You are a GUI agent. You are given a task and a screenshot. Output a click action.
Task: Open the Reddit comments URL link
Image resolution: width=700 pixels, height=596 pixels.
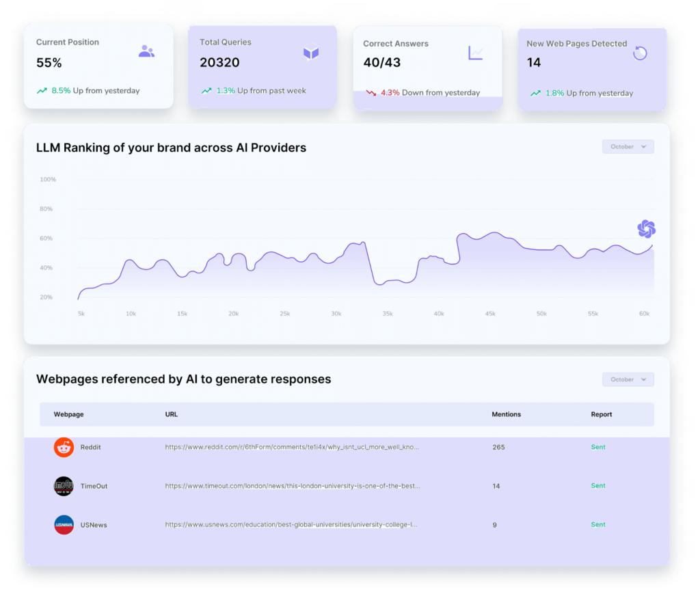pos(292,448)
